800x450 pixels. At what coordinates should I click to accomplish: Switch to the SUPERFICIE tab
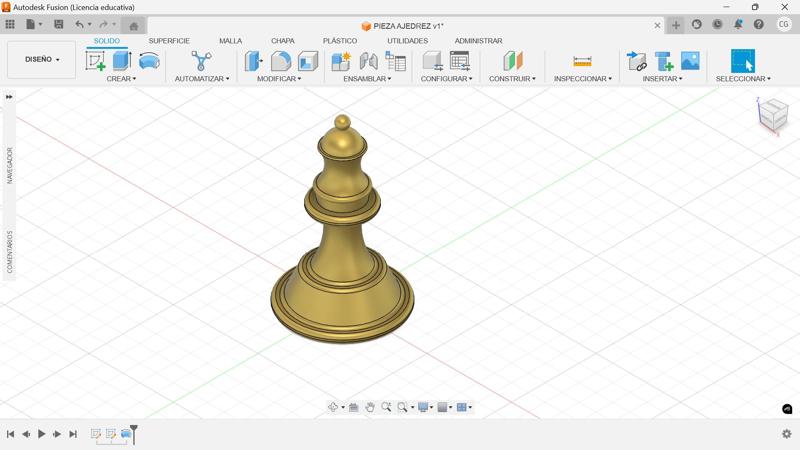(169, 41)
